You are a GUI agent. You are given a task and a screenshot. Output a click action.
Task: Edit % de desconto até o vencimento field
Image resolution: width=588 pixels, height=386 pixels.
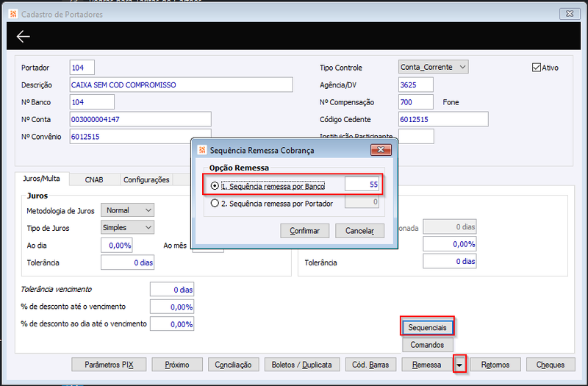172,307
